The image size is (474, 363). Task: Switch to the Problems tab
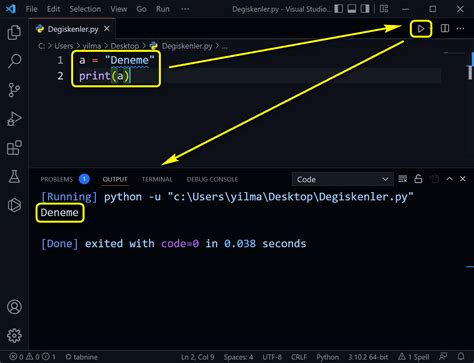[x=57, y=179]
